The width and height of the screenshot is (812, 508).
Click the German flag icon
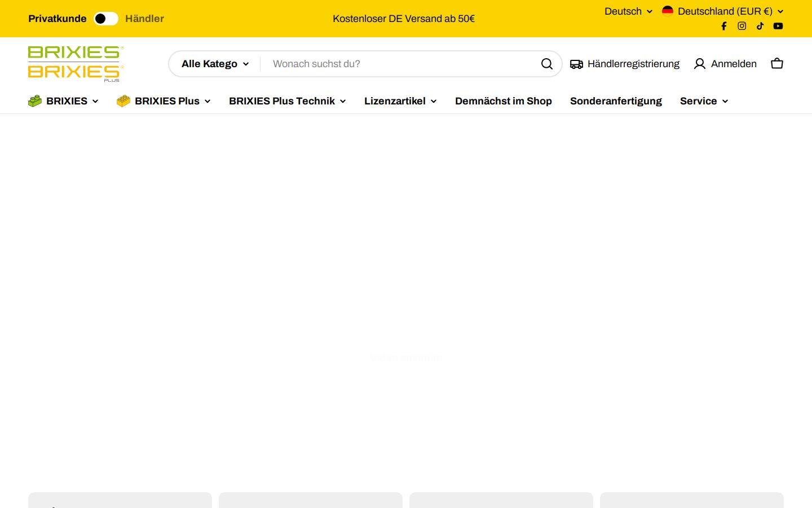[668, 11]
